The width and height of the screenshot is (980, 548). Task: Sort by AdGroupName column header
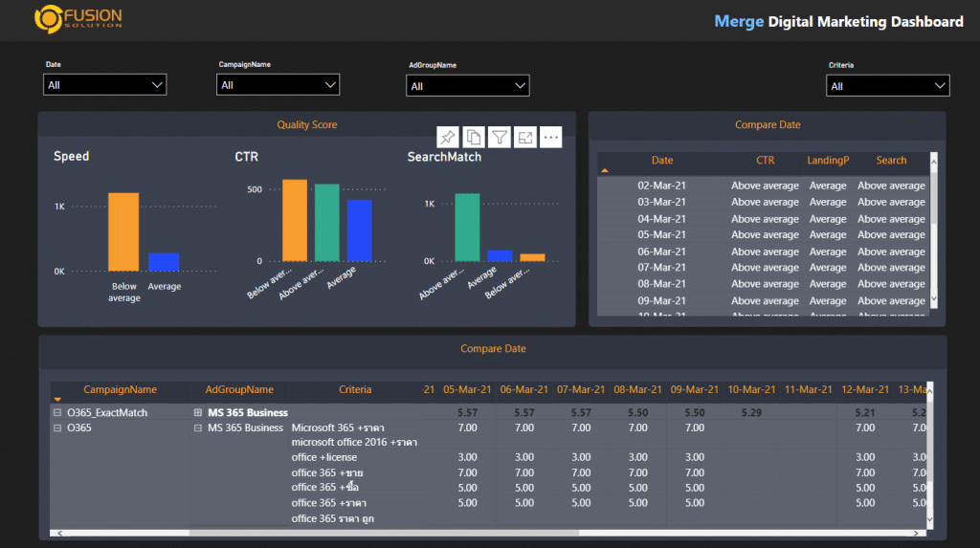[239, 389]
